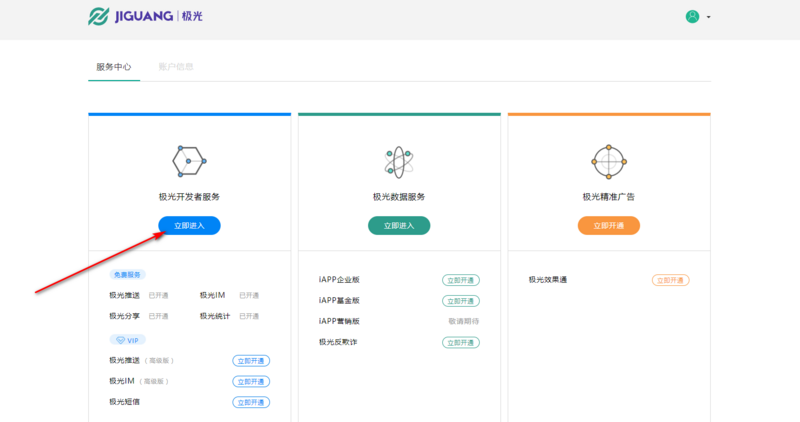
Task: Click the orange 立即开通 button under 极光精准广告
Action: coord(609,226)
